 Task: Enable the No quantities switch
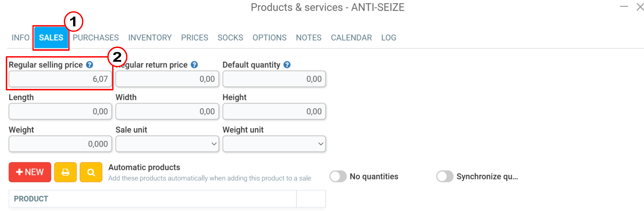click(338, 176)
